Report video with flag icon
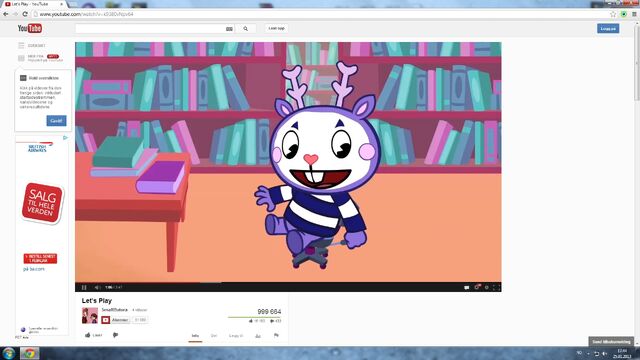This screenshot has height=360, width=640. pos(276,335)
